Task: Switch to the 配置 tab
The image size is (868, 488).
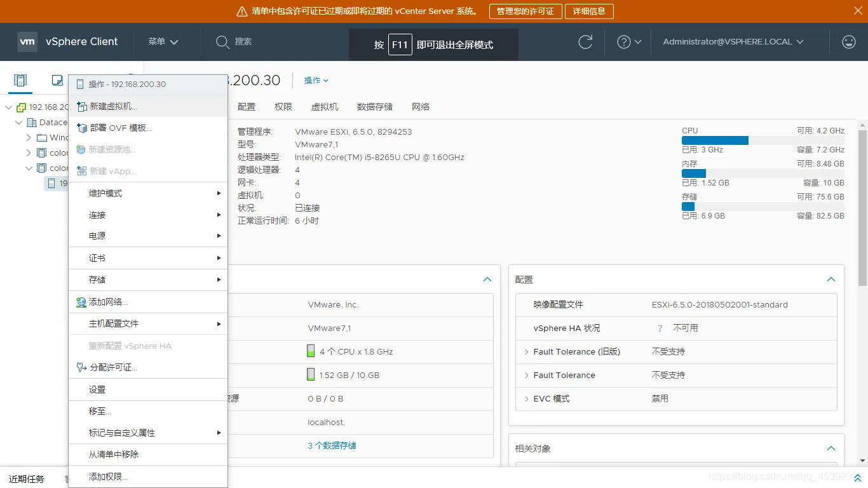Action: coord(247,107)
